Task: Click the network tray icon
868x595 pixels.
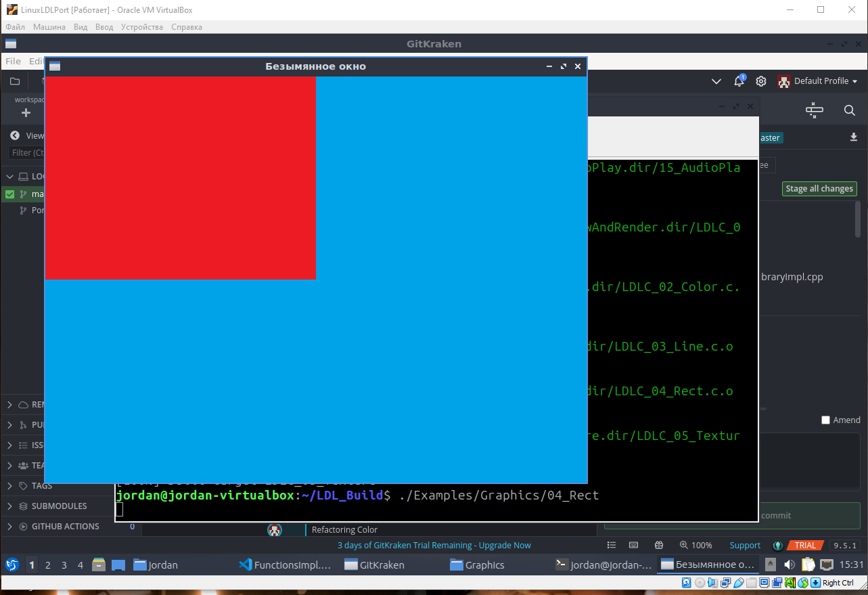Action: pos(827,565)
